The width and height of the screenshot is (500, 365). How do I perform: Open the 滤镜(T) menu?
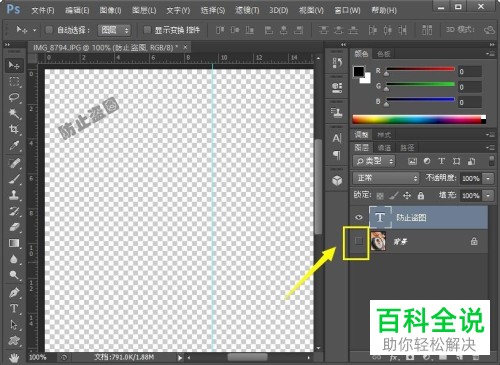(x=247, y=11)
